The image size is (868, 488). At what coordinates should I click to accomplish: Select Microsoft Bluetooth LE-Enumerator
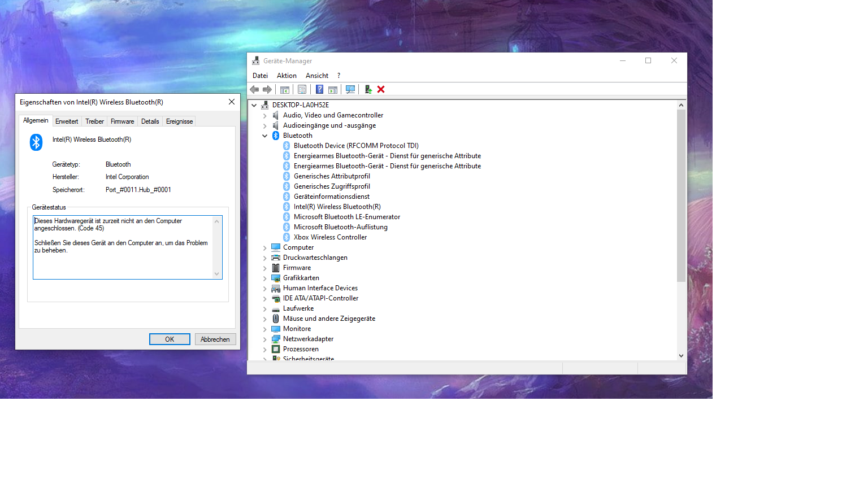[347, 217]
